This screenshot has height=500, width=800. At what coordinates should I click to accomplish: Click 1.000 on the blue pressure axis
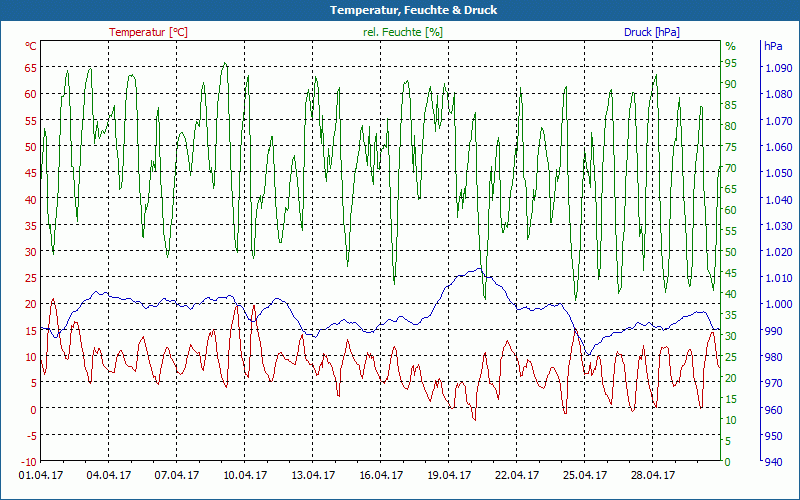(779, 304)
